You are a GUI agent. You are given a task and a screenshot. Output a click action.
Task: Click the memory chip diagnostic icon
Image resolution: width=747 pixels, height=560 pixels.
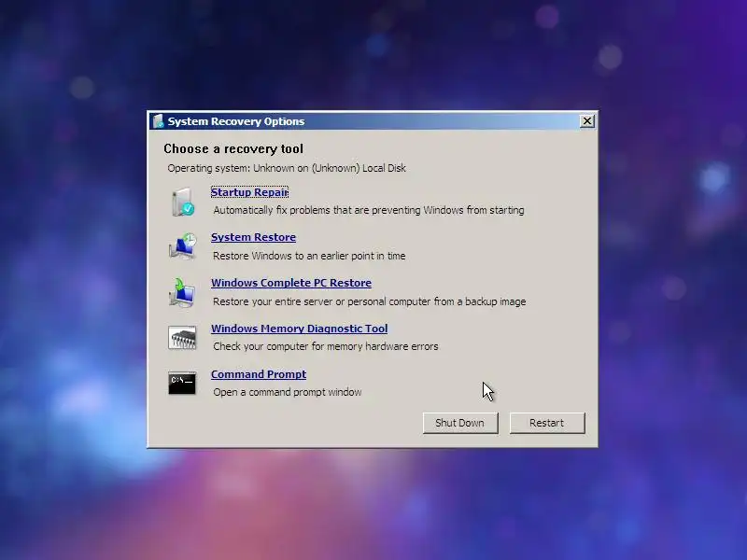coord(182,338)
